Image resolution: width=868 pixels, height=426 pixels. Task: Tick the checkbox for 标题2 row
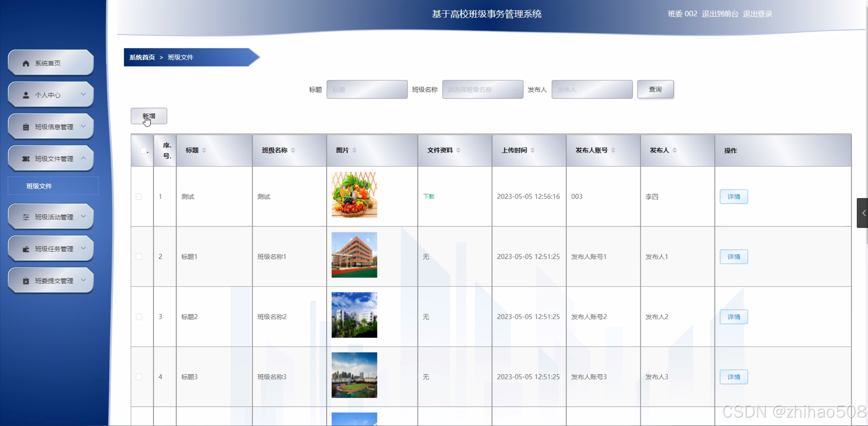(x=139, y=317)
